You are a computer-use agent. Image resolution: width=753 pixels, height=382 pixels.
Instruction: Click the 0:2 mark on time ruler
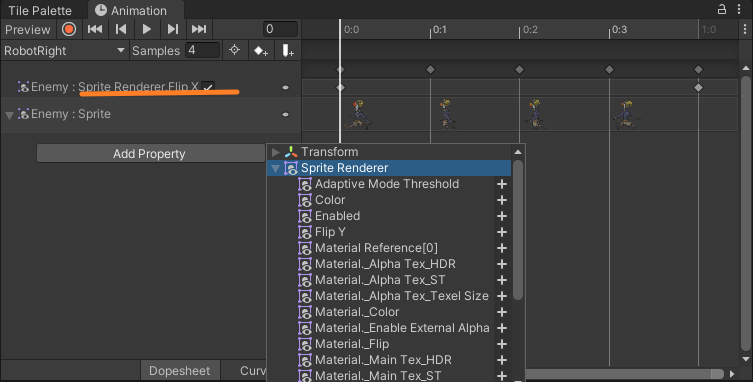[530, 29]
